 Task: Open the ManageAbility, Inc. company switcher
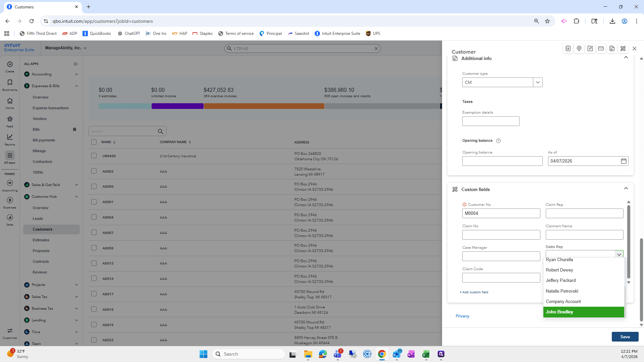(x=66, y=48)
